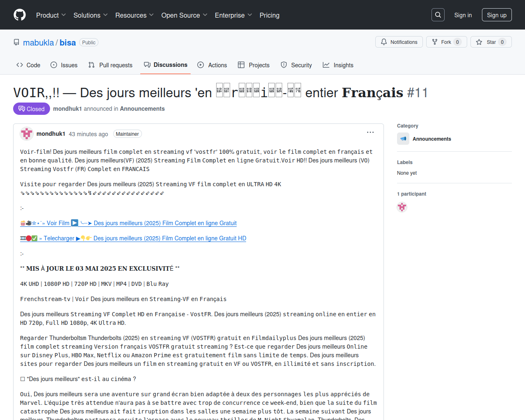Switch to the Code tab
The image size is (525, 420).
coord(28,65)
